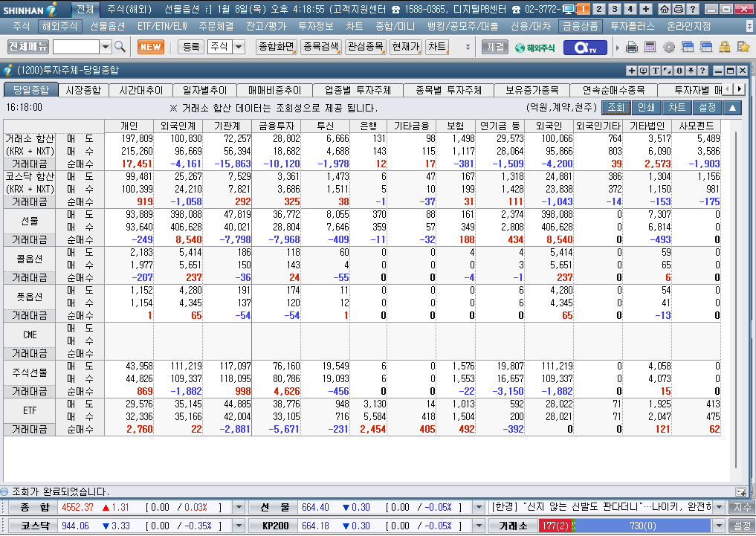This screenshot has width=756, height=536.
Task: Open the 종합 index ticker dropdown
Action: (x=239, y=507)
